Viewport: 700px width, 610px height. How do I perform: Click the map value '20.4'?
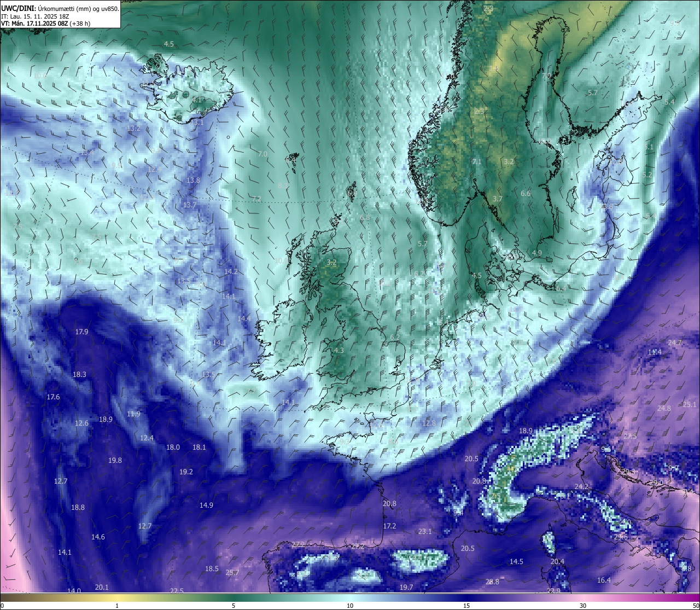557,561
